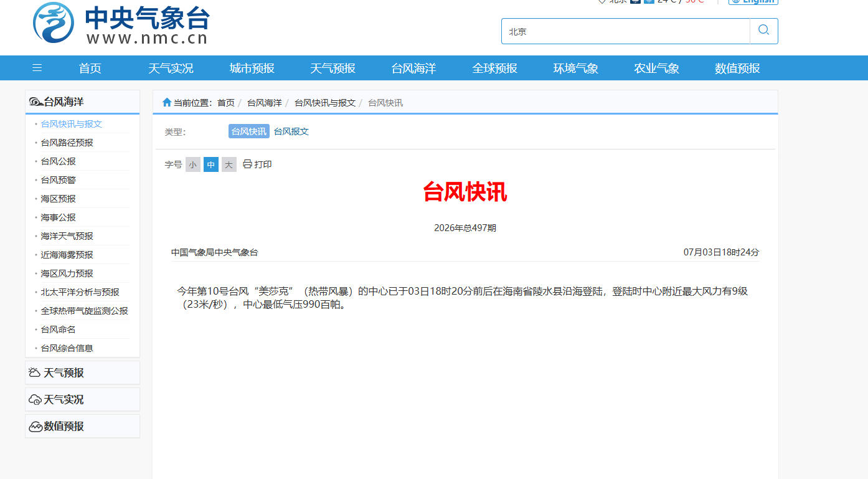Screen dimensions: 868x479
Task: Open 海事公报 in the sidebar
Action: coord(59,217)
